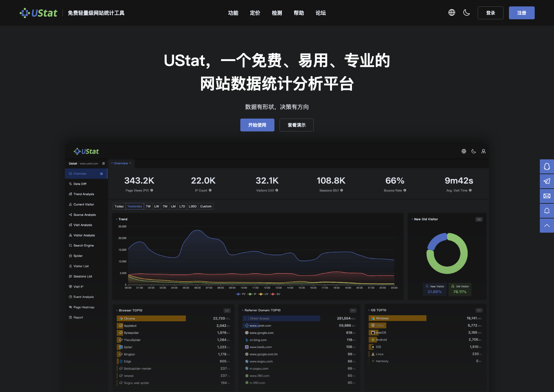554x392 pixels.
Task: Click info icon next to Visitors (UV)
Action: click(277, 190)
